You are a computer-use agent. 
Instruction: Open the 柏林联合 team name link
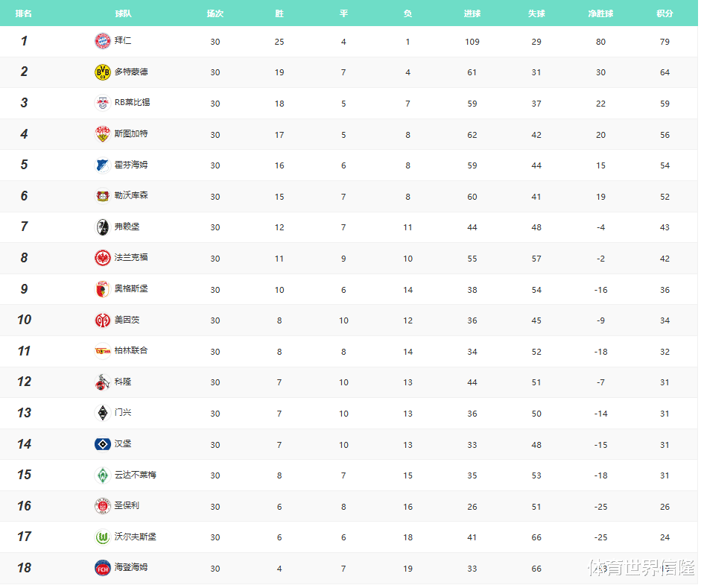coord(131,350)
